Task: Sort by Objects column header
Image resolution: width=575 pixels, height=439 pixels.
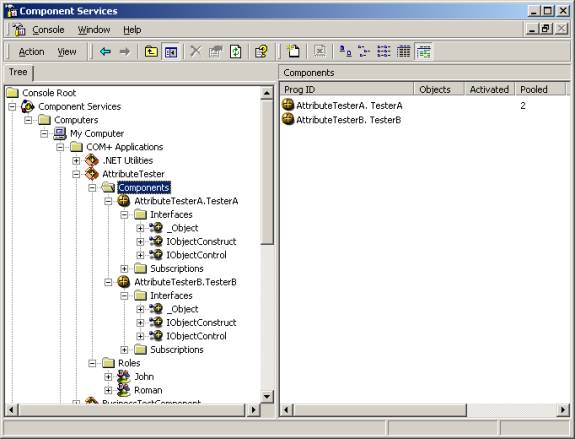Action: tap(439, 89)
